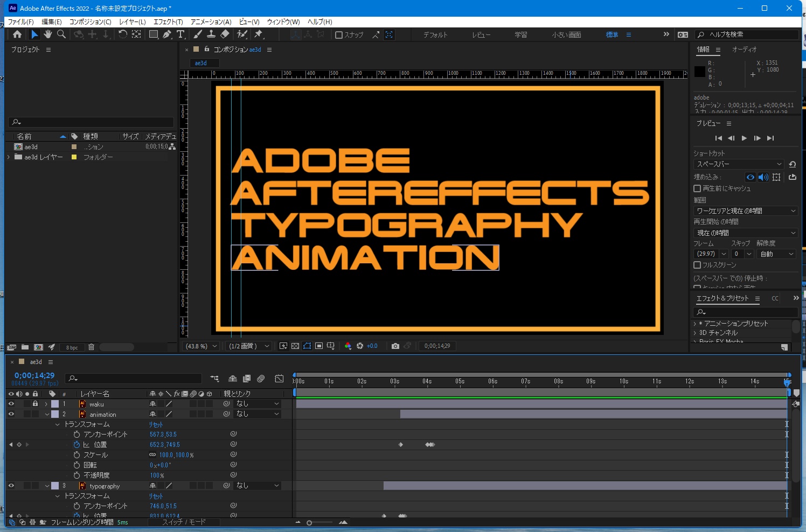The height and width of the screenshot is (532, 806).
Task: Click the yellow label swatch of ae3d レイヤー
Action: (x=74, y=157)
